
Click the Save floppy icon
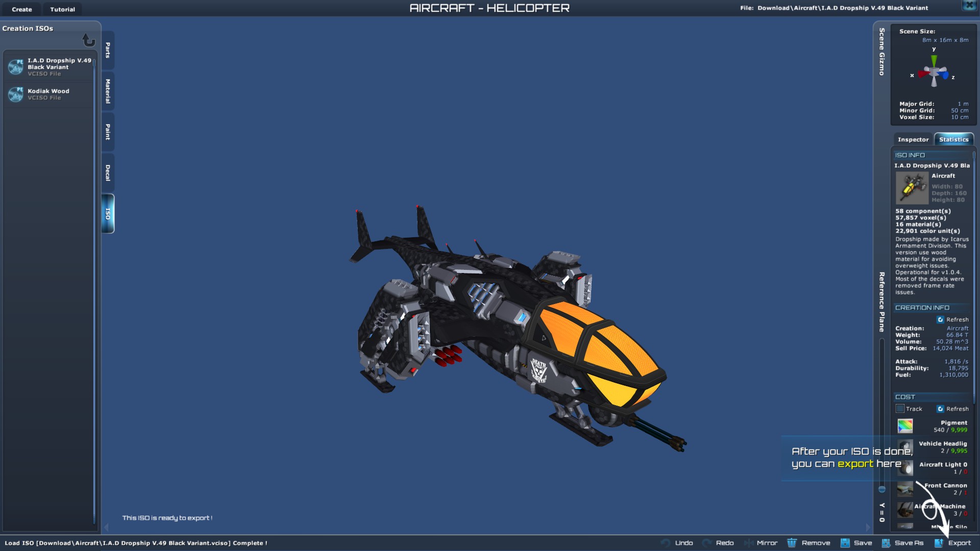click(845, 543)
